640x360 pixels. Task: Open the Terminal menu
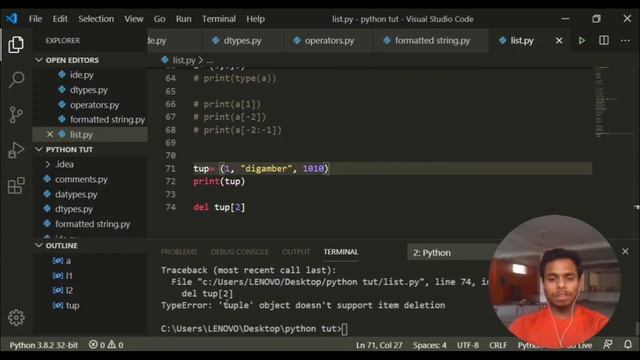(x=219, y=19)
